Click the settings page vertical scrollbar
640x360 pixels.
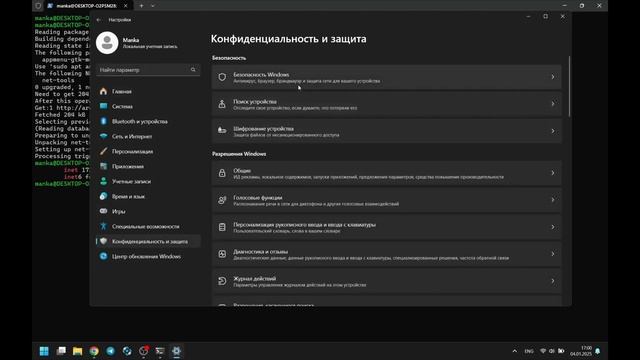coord(569,87)
